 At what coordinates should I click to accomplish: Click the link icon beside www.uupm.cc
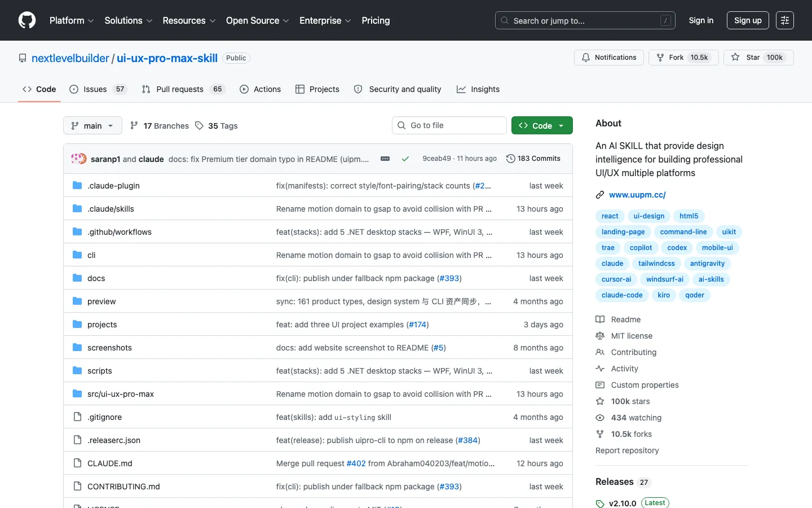click(600, 195)
